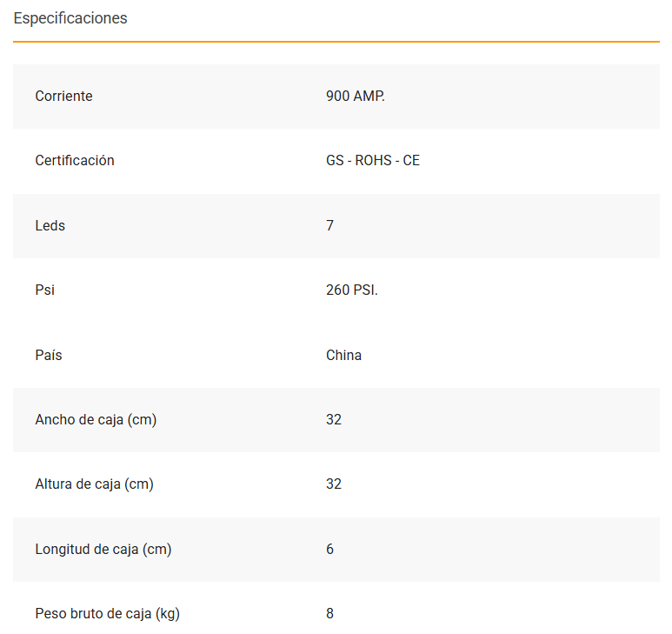Select the Corriente label
Viewport: 672px width, 634px height.
click(x=63, y=97)
